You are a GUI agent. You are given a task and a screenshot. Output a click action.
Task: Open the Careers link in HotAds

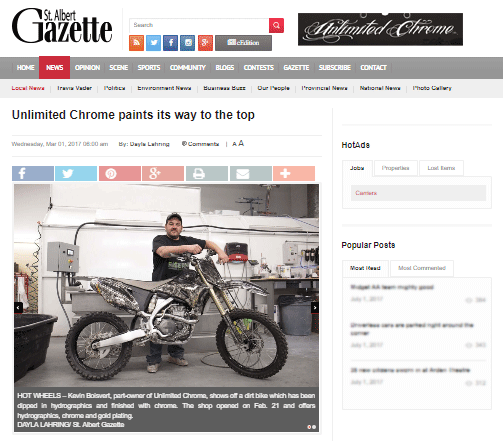click(366, 193)
